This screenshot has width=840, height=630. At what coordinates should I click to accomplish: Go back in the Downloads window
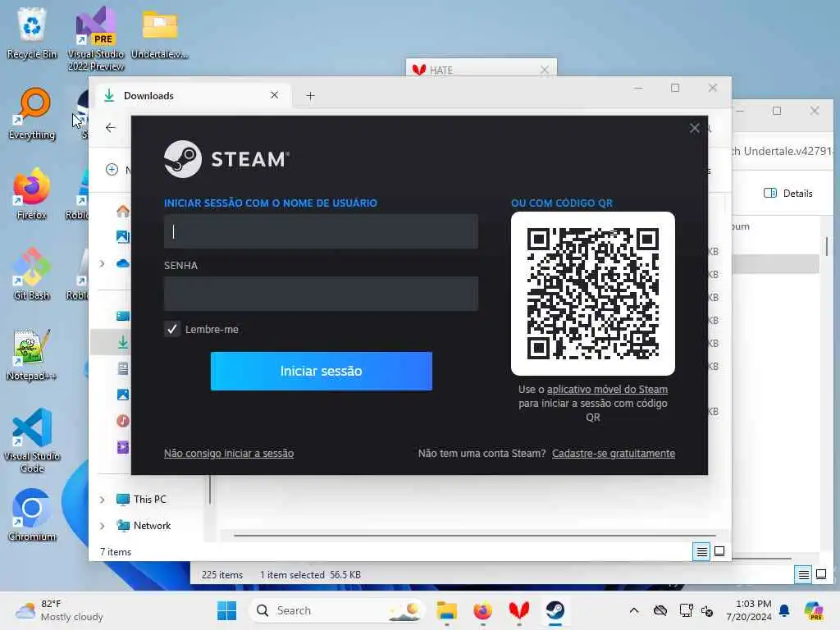click(x=111, y=127)
